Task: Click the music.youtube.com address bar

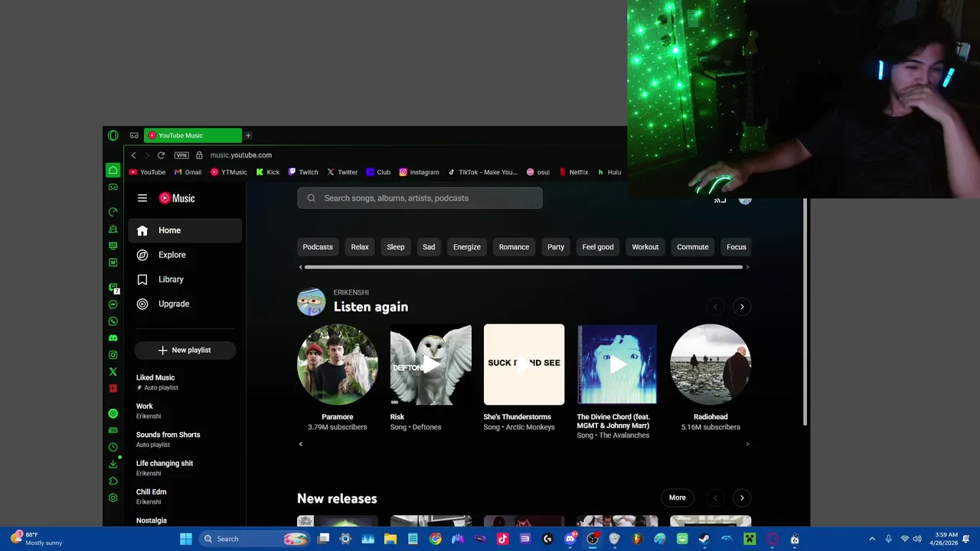Action: [241, 155]
